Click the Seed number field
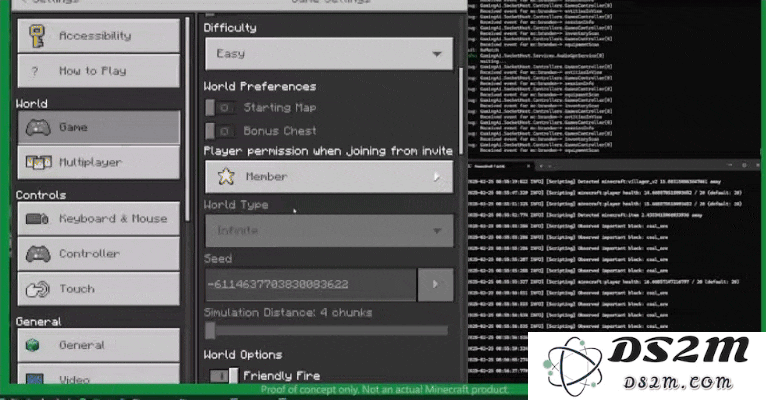The image size is (766, 400). (311, 284)
